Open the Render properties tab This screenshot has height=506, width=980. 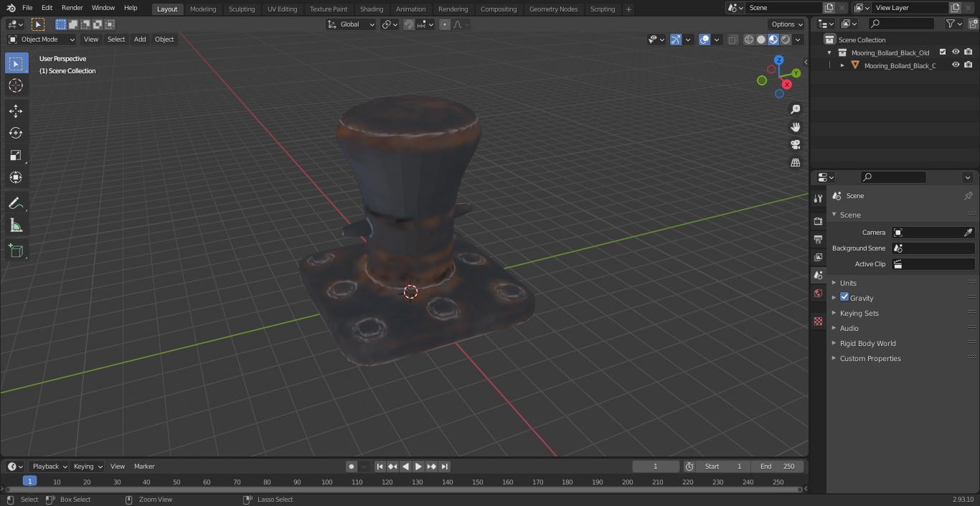818,221
